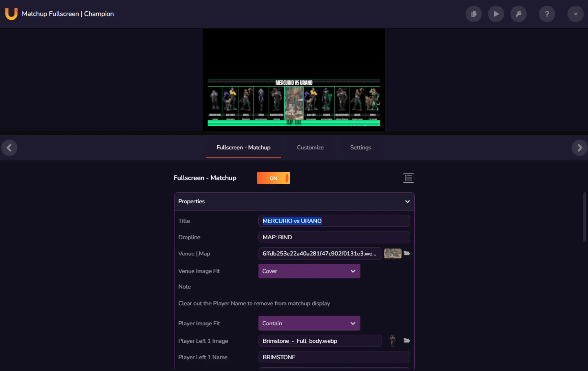Go to previous overlay with left arrow
The width and height of the screenshot is (588, 371).
[x=9, y=148]
